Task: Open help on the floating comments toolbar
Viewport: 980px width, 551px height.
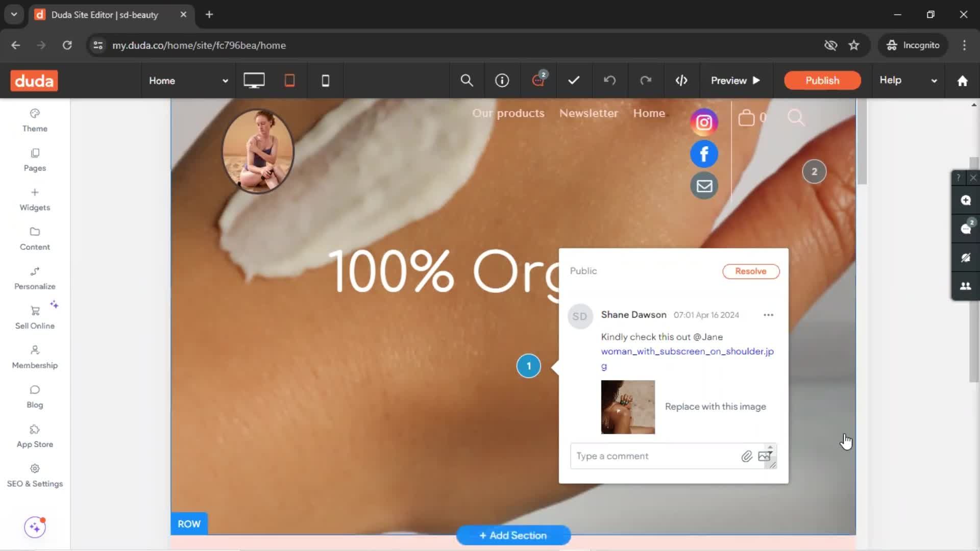Action: tap(959, 178)
